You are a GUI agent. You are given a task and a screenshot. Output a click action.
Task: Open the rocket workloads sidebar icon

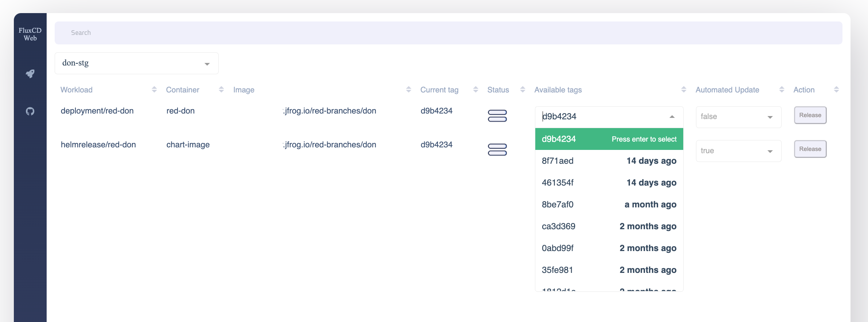pyautogui.click(x=30, y=74)
